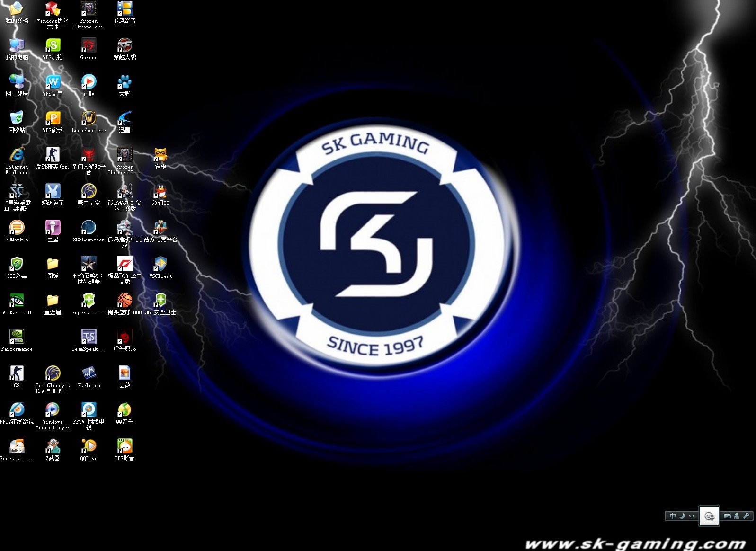Open 网上邻居 network icon
The height and width of the screenshot is (551, 756).
[17, 82]
